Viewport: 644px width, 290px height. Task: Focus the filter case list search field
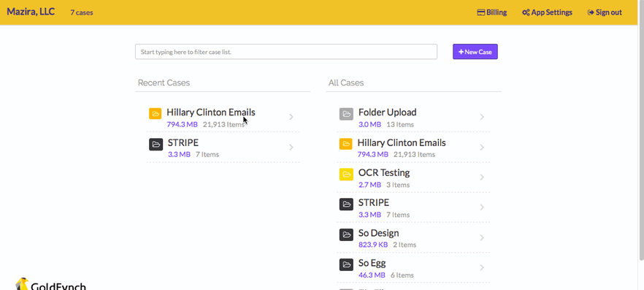pyautogui.click(x=286, y=52)
